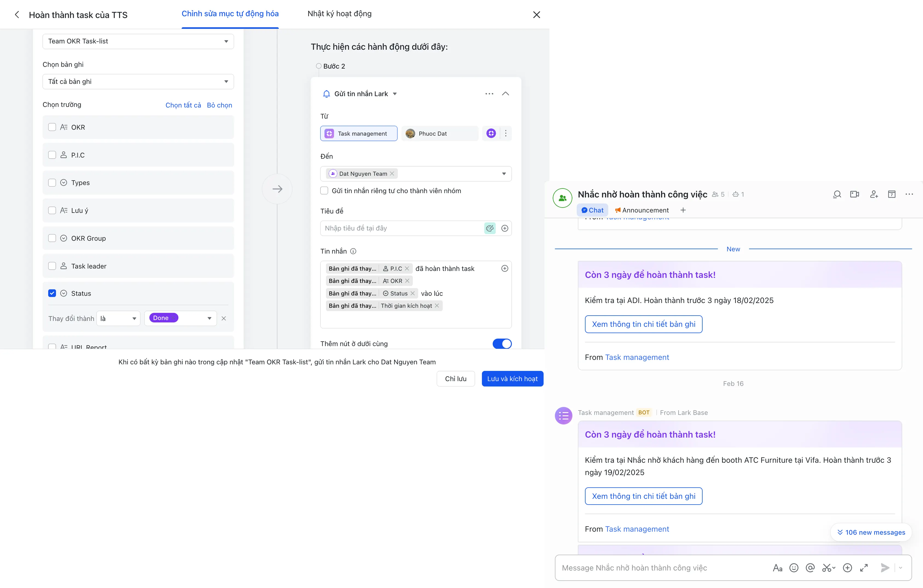Mention someone with the @ icon
Image resolution: width=923 pixels, height=588 pixels.
(810, 568)
